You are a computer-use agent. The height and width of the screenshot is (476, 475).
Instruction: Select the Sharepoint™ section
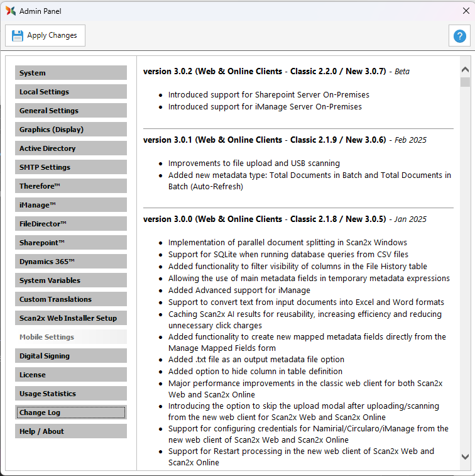tap(70, 243)
